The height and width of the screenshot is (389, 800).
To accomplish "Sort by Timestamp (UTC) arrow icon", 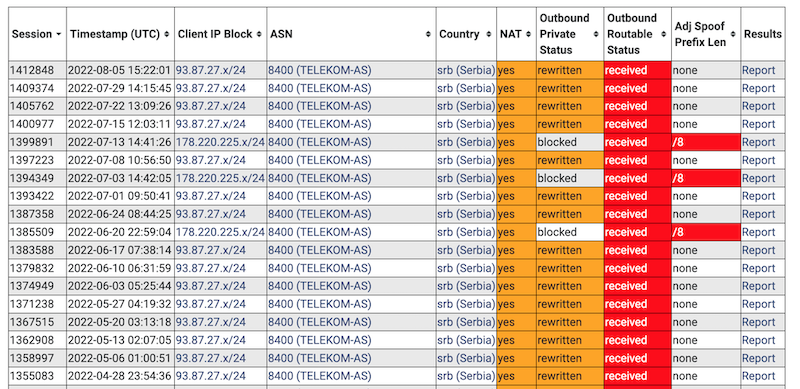I will (x=167, y=34).
